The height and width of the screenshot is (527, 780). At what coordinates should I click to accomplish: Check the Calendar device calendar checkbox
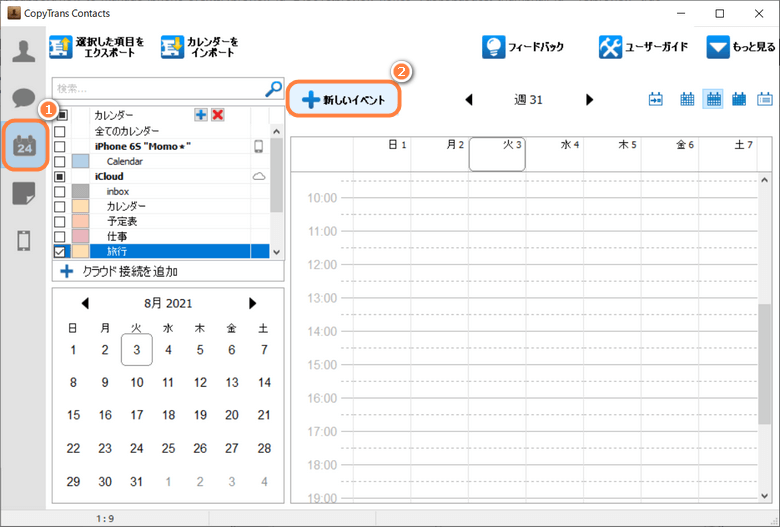point(60,161)
